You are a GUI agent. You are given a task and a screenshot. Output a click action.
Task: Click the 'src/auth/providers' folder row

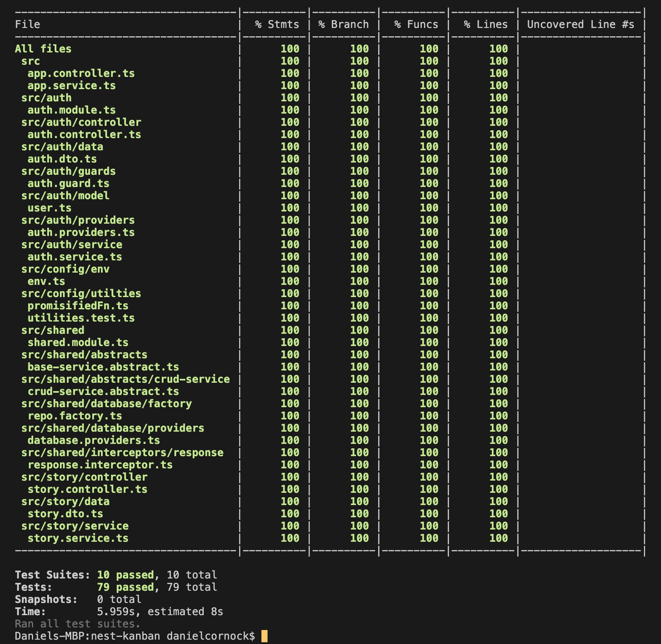tap(78, 220)
